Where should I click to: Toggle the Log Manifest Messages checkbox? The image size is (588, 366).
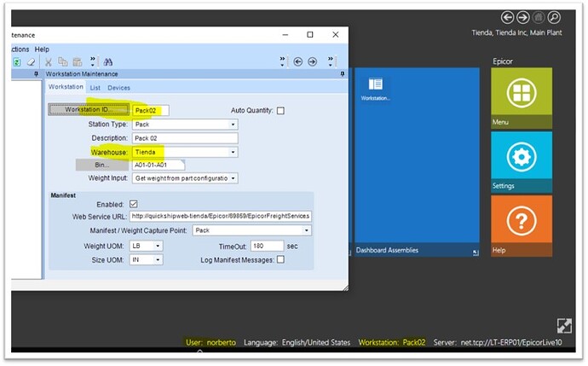280,259
